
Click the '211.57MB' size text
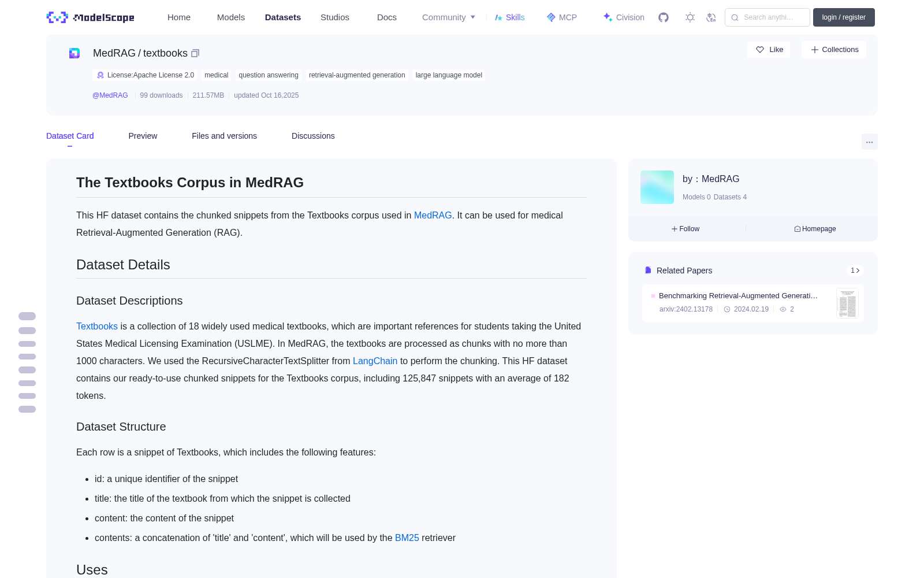208,95
